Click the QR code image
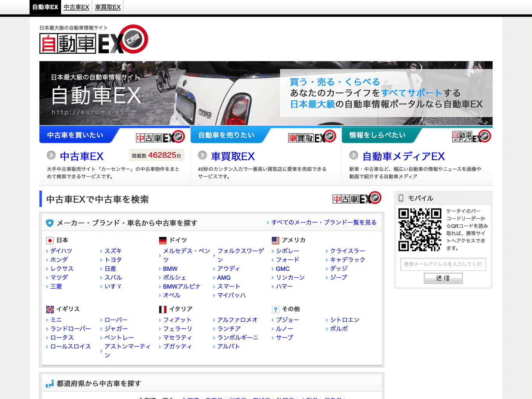This screenshot has width=532, height=399. [420, 230]
